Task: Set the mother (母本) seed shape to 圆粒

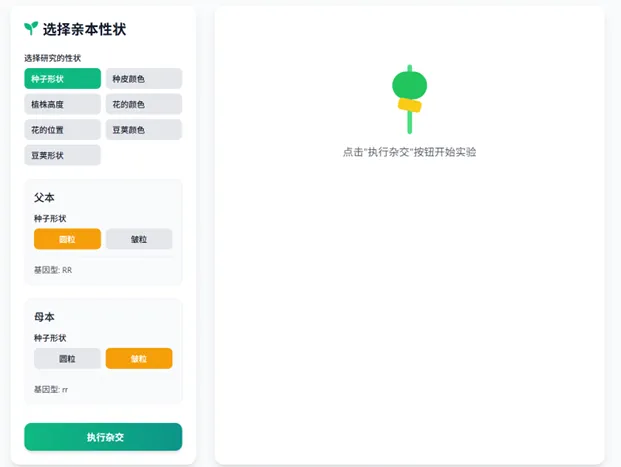Action: [67, 358]
